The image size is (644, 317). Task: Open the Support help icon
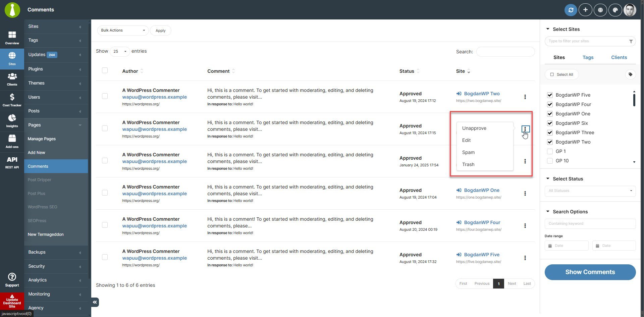tap(12, 280)
